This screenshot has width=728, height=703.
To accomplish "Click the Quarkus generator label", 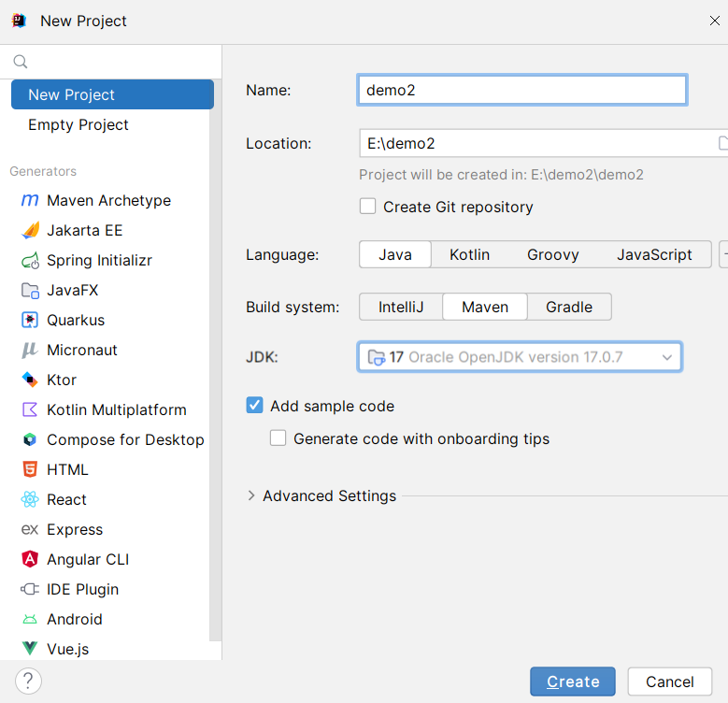I will coord(76,320).
